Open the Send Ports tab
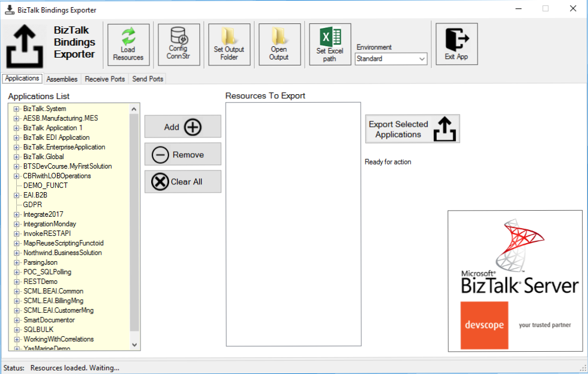Viewport: 588px width, 374px height. click(x=148, y=79)
